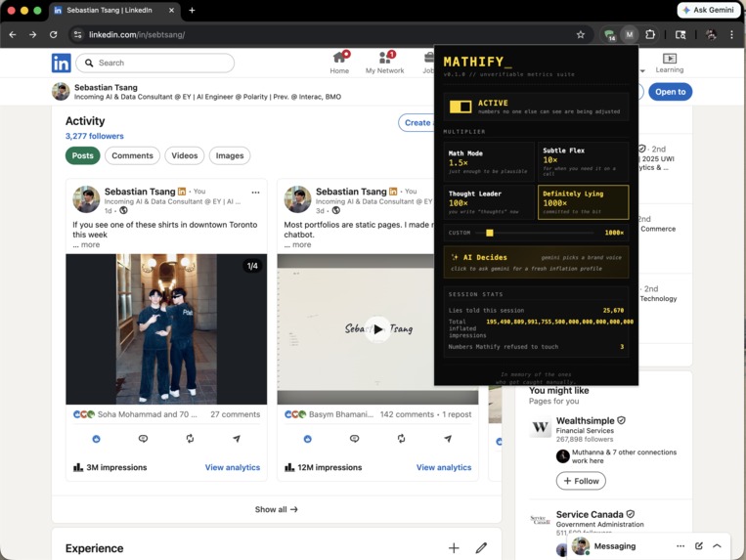The width and height of the screenshot is (746, 560).
Task: View analytics for the 12M impressions post
Action: 444,467
